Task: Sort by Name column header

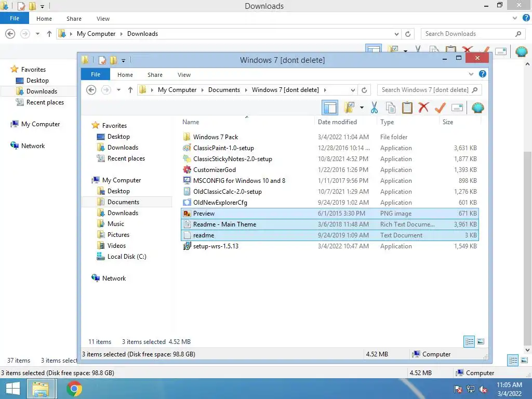Action: coord(191,122)
